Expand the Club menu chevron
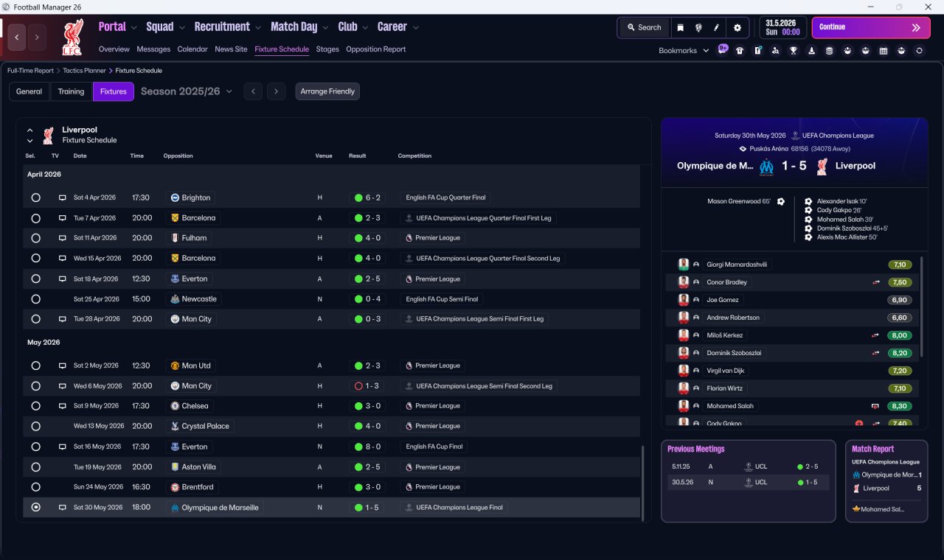 click(365, 27)
